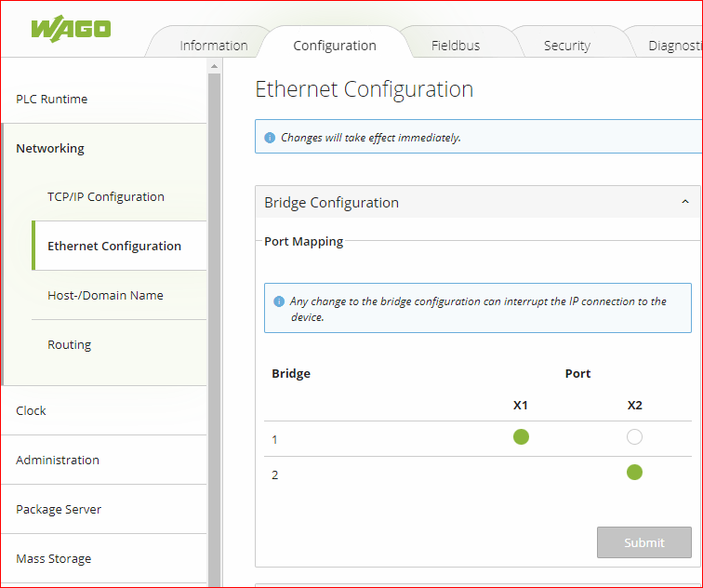Open the Information tab

coord(213,46)
